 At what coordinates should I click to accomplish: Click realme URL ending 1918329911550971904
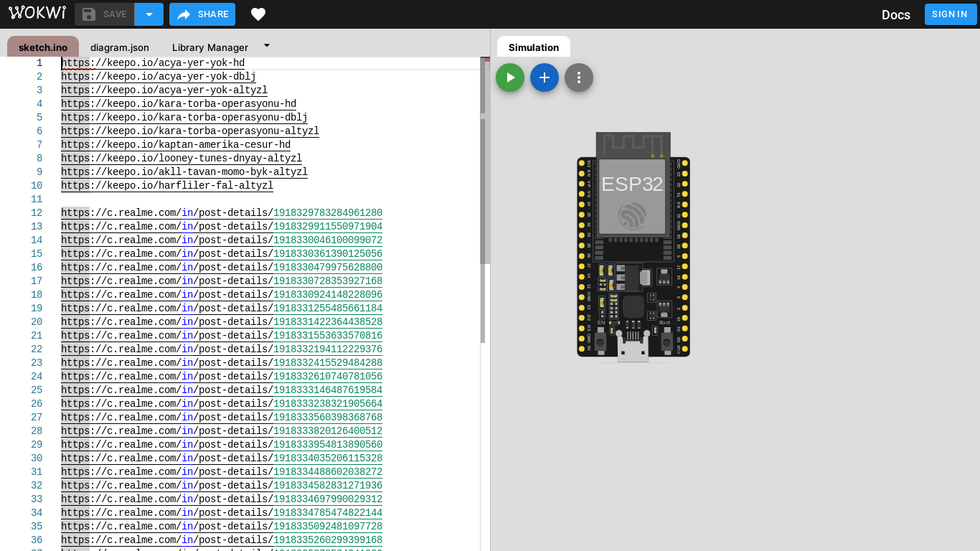point(222,227)
